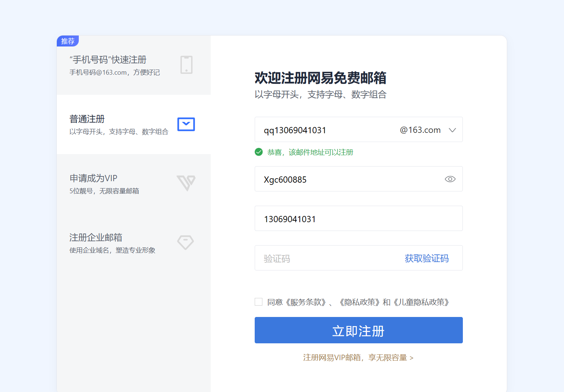Click the VIP "V" logo icon

click(x=186, y=183)
